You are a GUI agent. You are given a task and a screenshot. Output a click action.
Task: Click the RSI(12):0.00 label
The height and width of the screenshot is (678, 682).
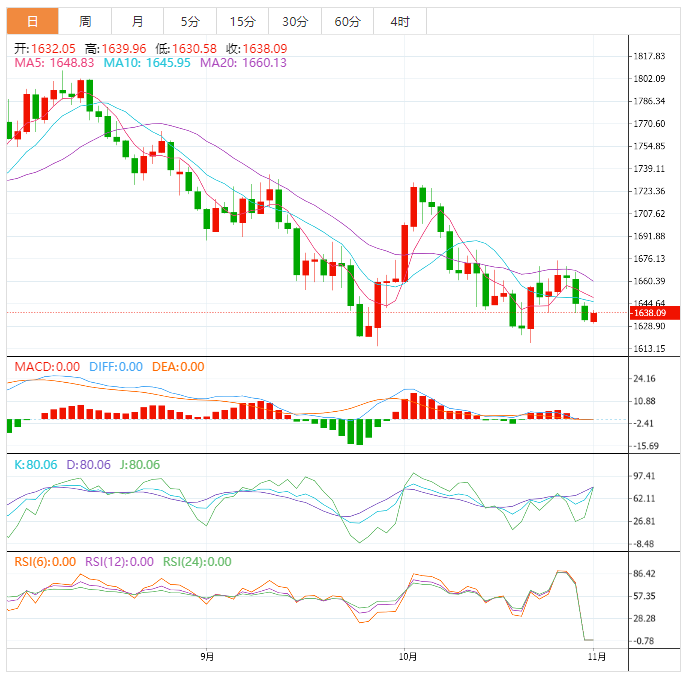click(119, 561)
